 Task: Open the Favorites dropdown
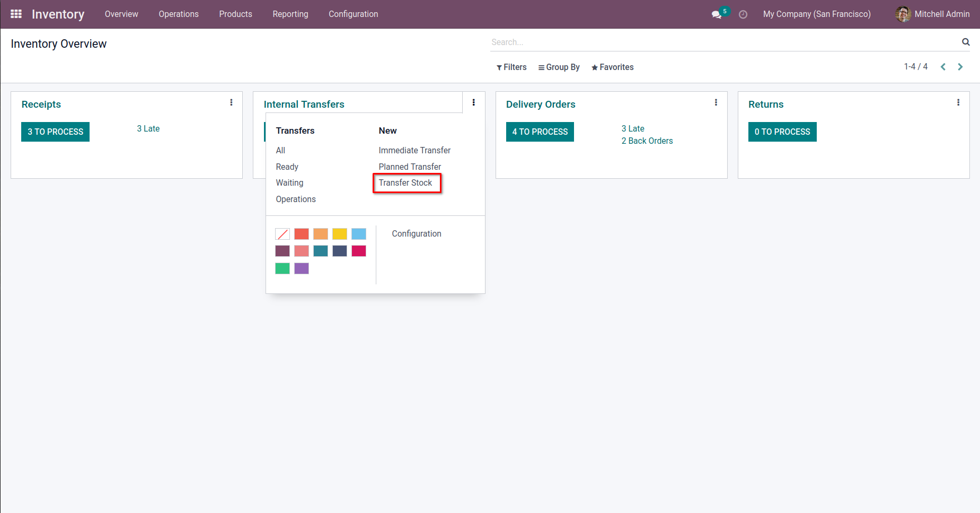tap(612, 67)
